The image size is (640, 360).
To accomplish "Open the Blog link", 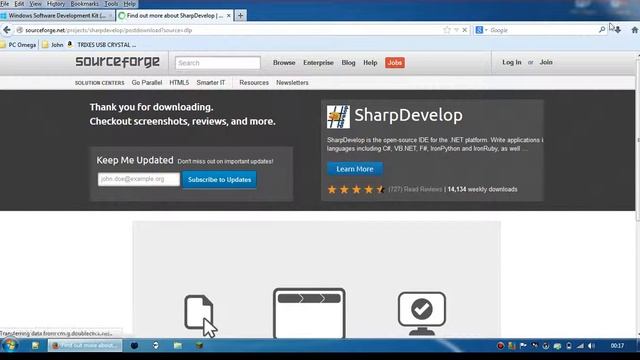I will (x=348, y=62).
